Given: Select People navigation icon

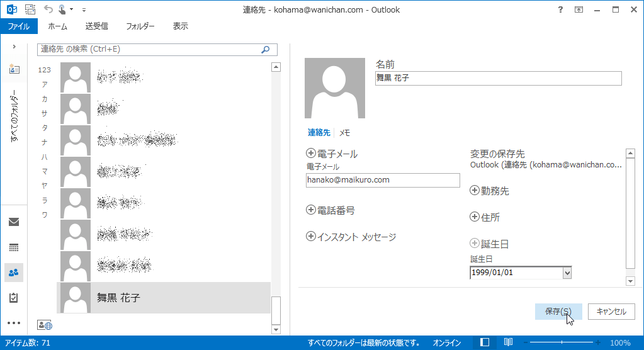Looking at the screenshot, I should click(x=14, y=273).
